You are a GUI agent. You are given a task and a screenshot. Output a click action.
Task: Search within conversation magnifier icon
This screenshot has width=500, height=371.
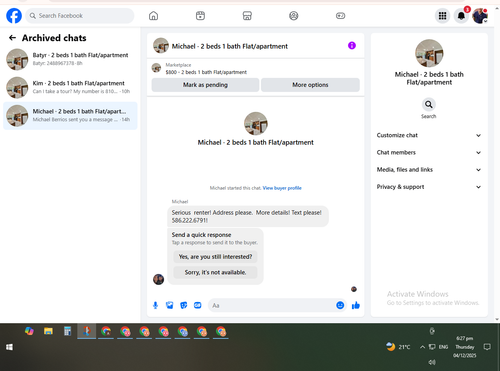pos(429,105)
